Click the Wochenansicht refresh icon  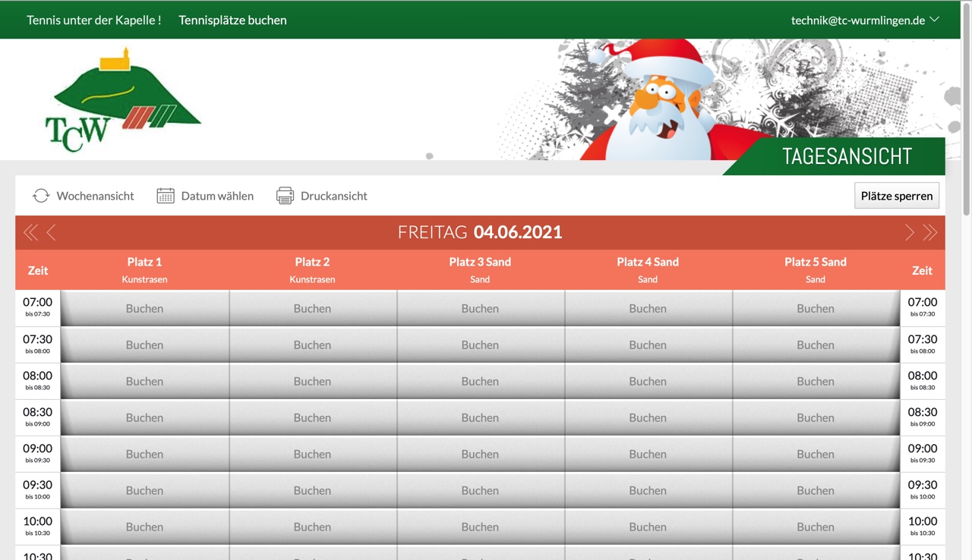point(41,196)
